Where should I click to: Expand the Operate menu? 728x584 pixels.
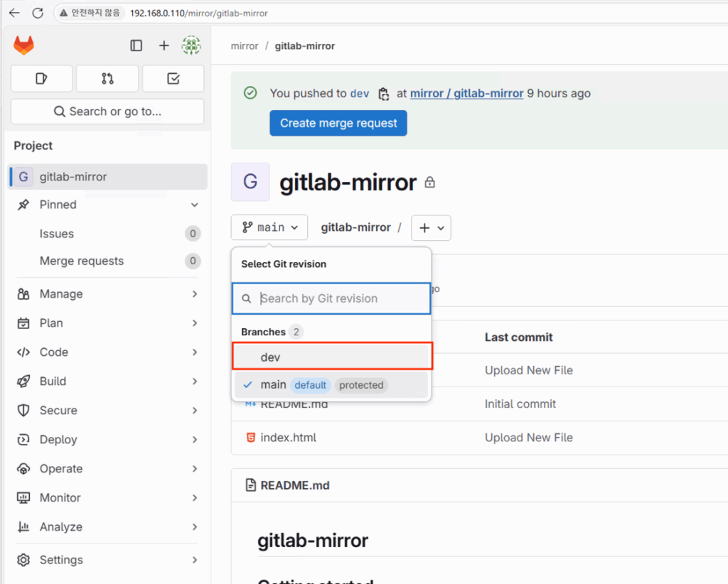(107, 468)
